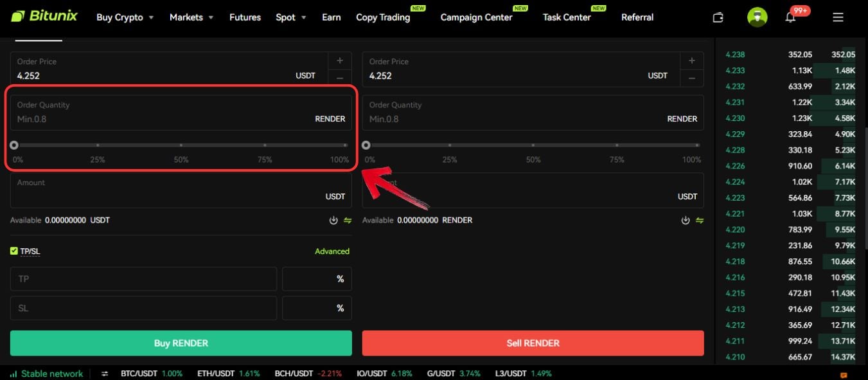Open the Referral page
The width and height of the screenshot is (868, 380).
pos(637,17)
